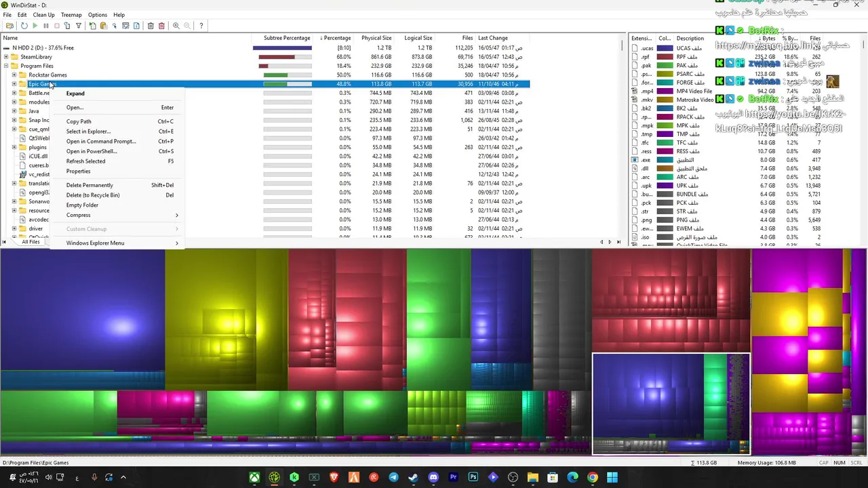Click the Open/select drive toolbar icon
This screenshot has height=488, width=868.
[x=10, y=26]
